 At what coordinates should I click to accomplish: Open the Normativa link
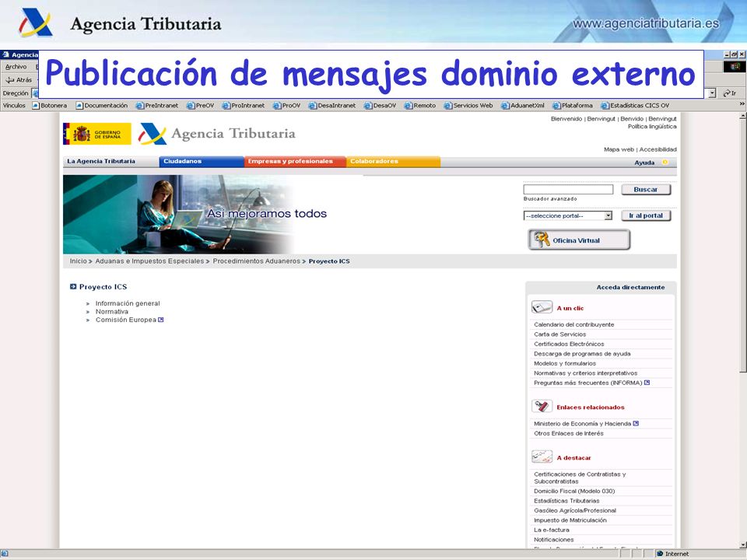112,311
